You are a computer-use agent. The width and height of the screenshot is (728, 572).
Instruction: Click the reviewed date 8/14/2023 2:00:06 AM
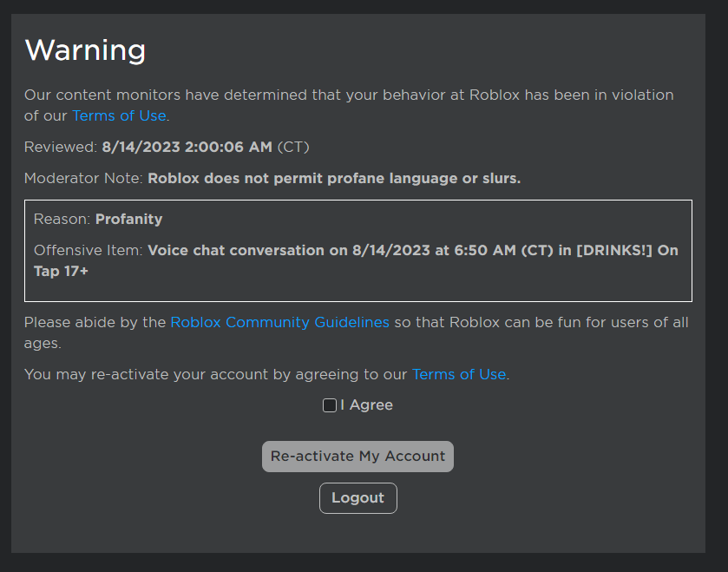coord(187,148)
